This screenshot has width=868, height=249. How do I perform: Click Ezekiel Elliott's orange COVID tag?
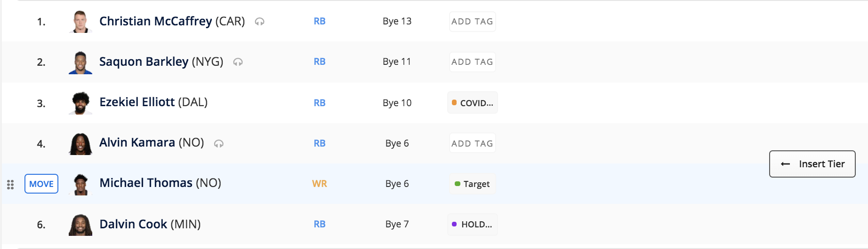point(472,103)
